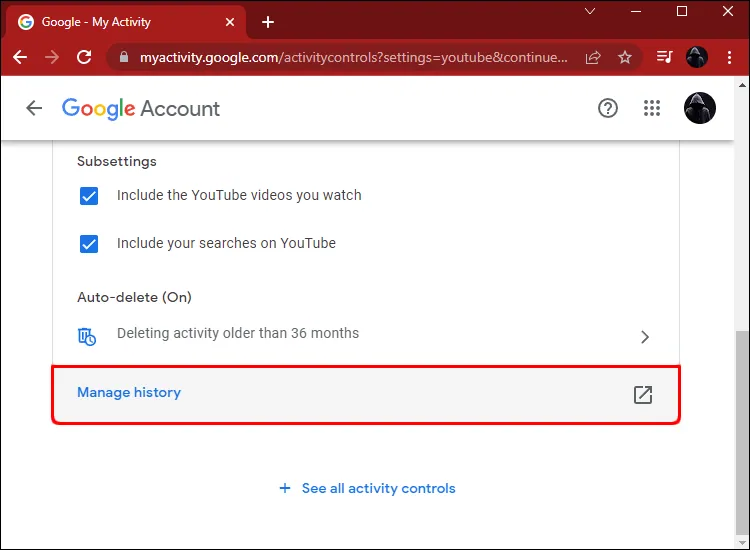Screen dimensions: 750x550
Task: Open the tab search chevron
Action: click(590, 11)
